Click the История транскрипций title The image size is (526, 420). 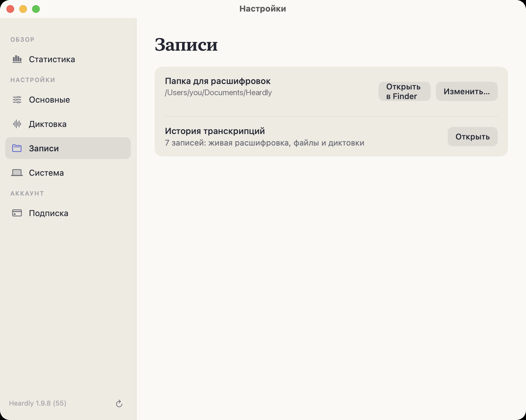215,131
